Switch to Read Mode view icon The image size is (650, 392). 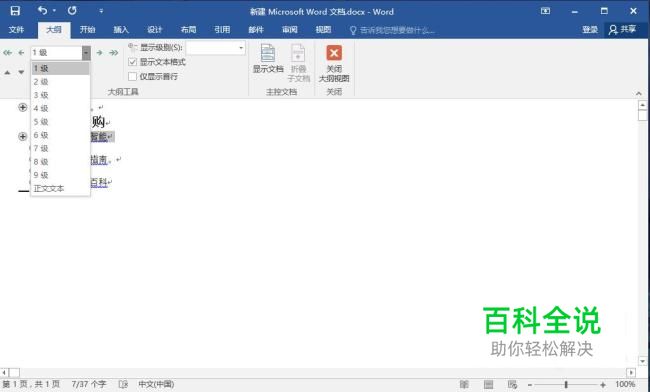[x=464, y=385]
